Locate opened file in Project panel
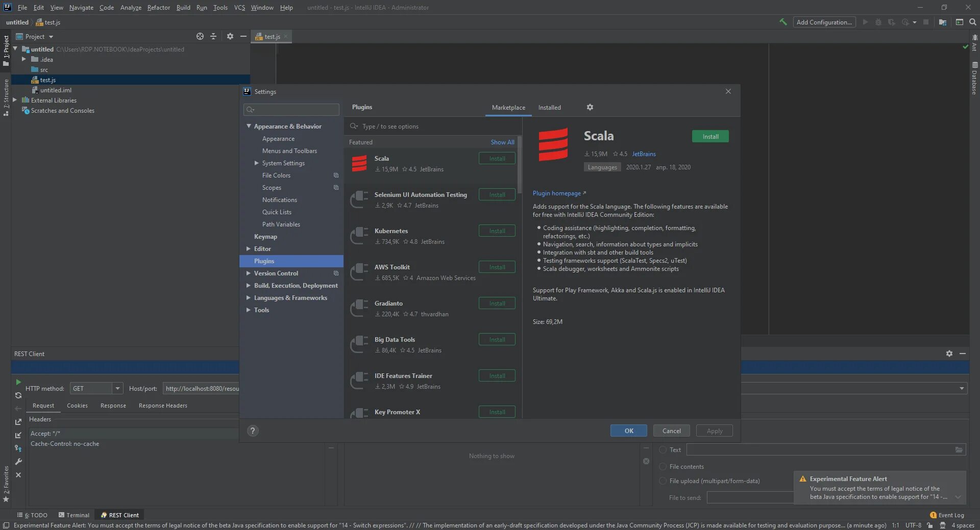Image resolution: width=980 pixels, height=530 pixels. [200, 36]
